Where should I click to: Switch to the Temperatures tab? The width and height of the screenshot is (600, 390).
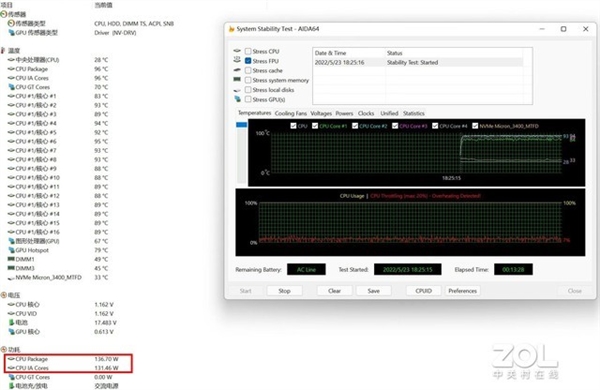[254, 113]
